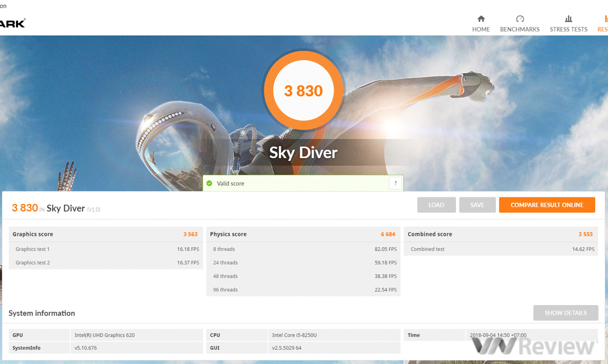Viewport: 608px width, 364px height.
Task: Click the Combined test row label
Action: (427, 249)
